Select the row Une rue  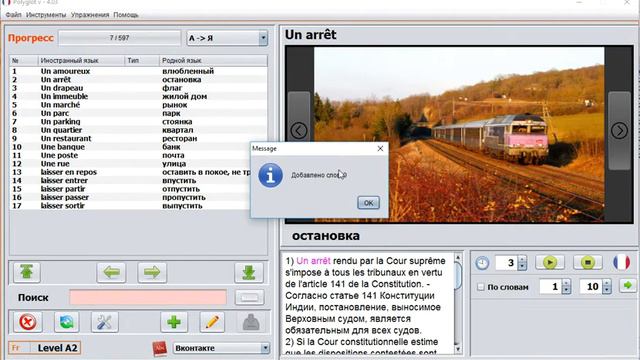tap(130, 164)
